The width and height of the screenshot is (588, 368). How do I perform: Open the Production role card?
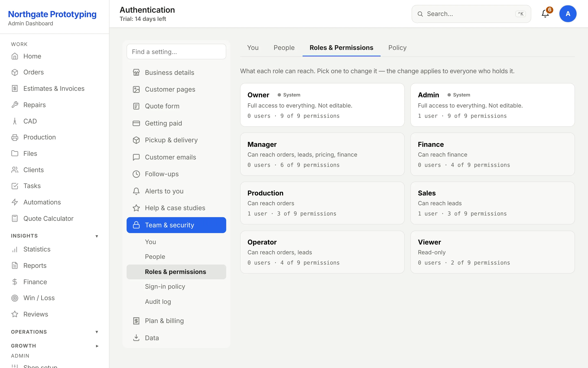pos(322,203)
